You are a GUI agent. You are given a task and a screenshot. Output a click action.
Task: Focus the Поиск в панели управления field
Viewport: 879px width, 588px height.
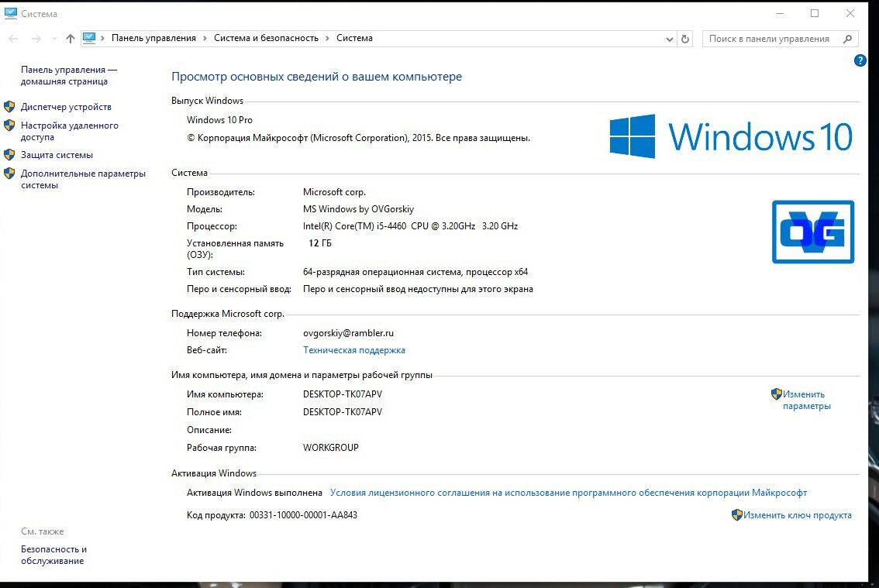pos(774,39)
